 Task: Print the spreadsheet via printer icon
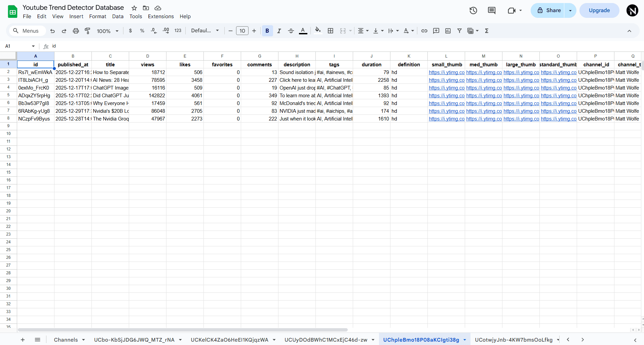click(76, 31)
